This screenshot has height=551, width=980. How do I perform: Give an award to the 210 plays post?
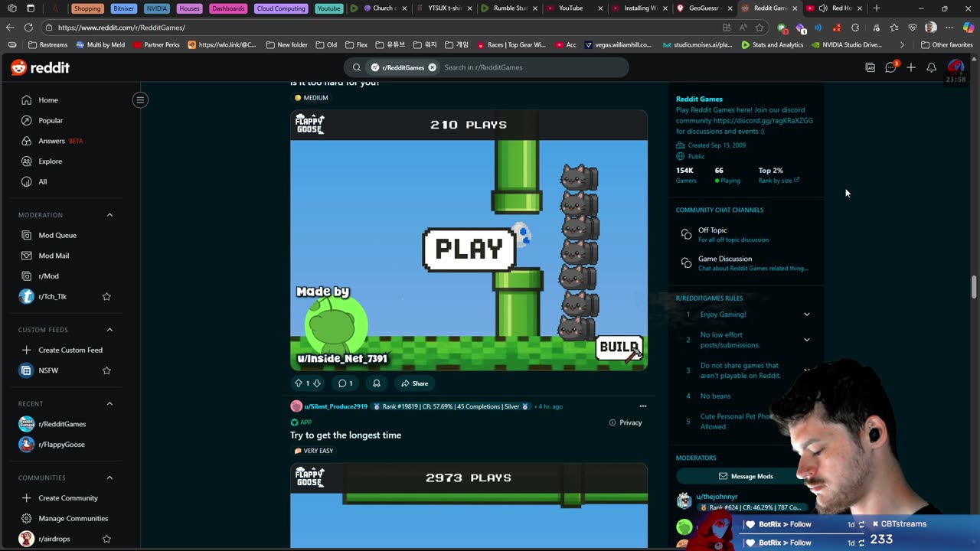pos(377,383)
